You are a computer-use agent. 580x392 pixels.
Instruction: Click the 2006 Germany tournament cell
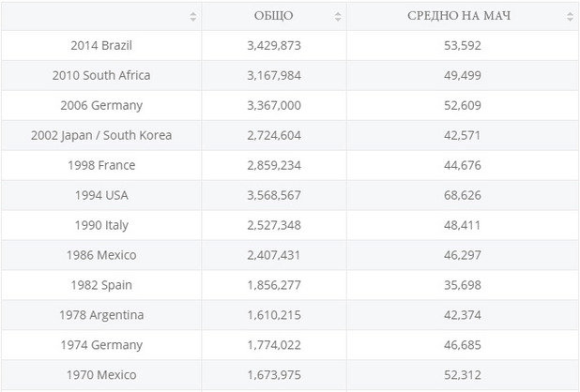pyautogui.click(x=101, y=105)
